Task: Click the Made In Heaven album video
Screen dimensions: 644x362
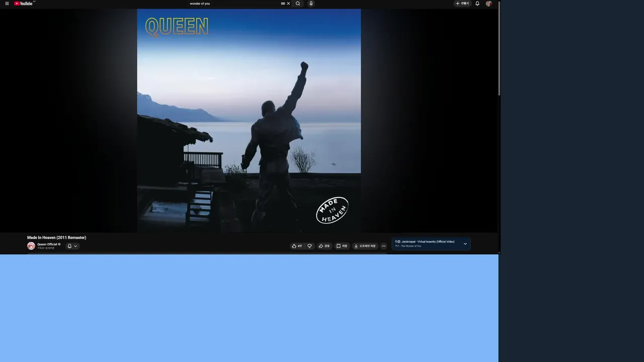Action: coord(249,120)
